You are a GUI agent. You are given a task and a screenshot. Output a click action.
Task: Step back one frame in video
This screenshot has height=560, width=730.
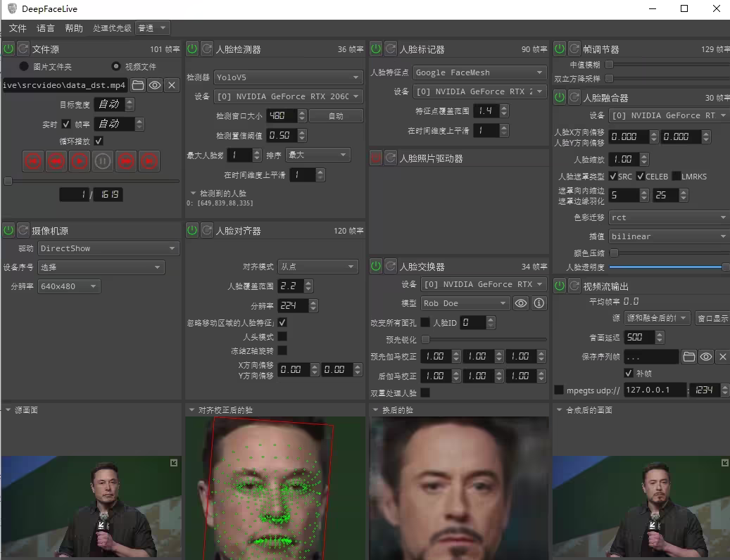pos(56,161)
